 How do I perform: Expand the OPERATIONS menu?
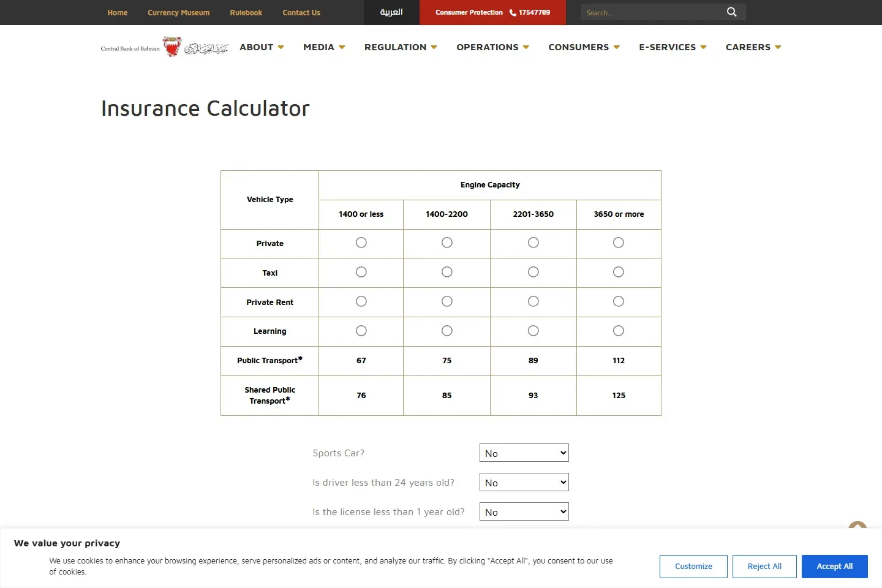tap(492, 47)
